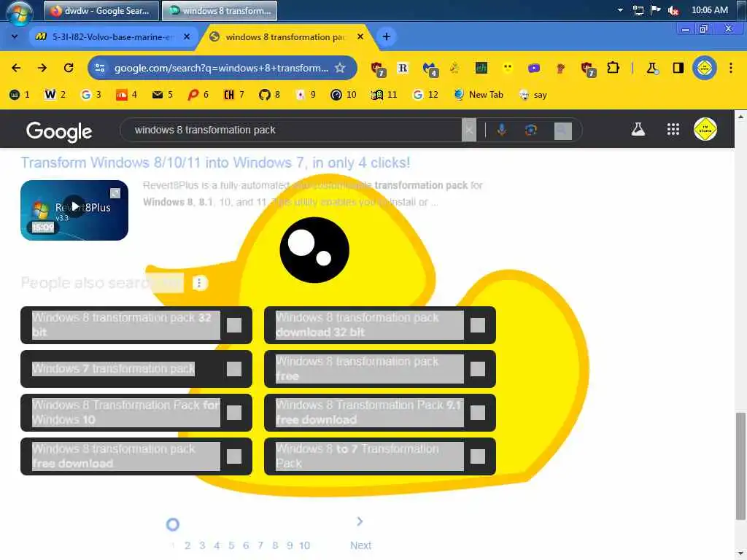Viewport: 747px width, 560px height.
Task: Go to results page 10
Action: [x=304, y=545]
